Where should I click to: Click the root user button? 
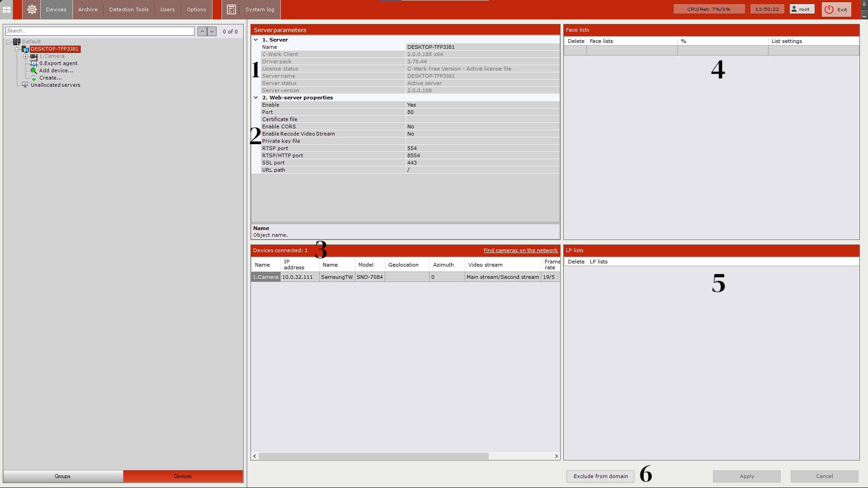pos(802,9)
